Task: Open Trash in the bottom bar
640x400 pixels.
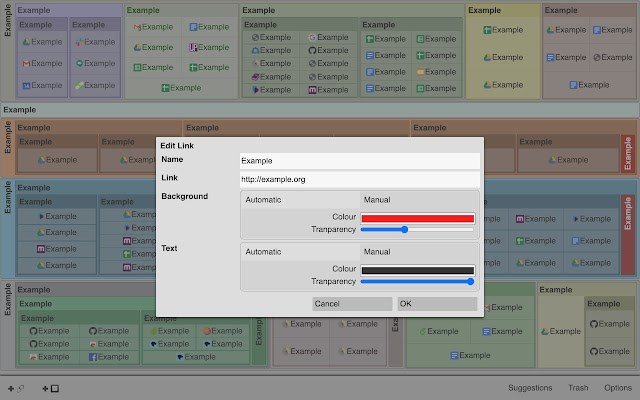Action: pos(578,388)
